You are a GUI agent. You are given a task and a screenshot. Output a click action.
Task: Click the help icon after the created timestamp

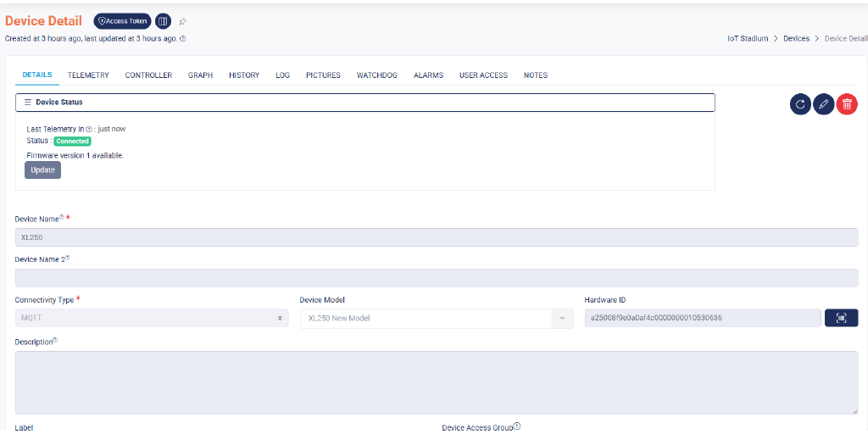pos(183,39)
